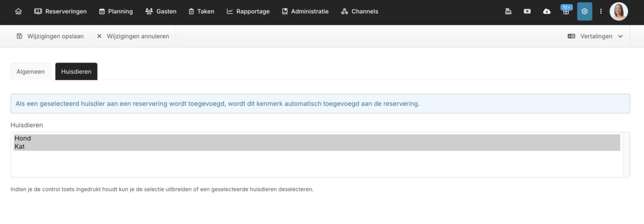Open the Gasten menu
Image resolution: width=644 pixels, height=224 pixels.
click(161, 12)
